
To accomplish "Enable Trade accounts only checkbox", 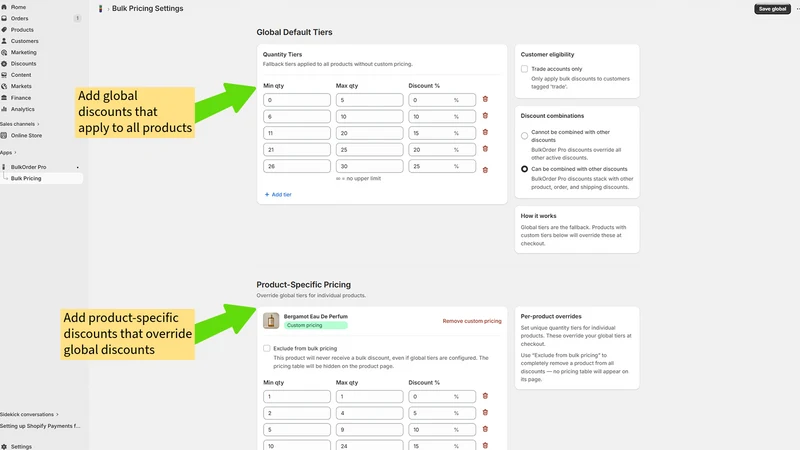I will 524,69.
